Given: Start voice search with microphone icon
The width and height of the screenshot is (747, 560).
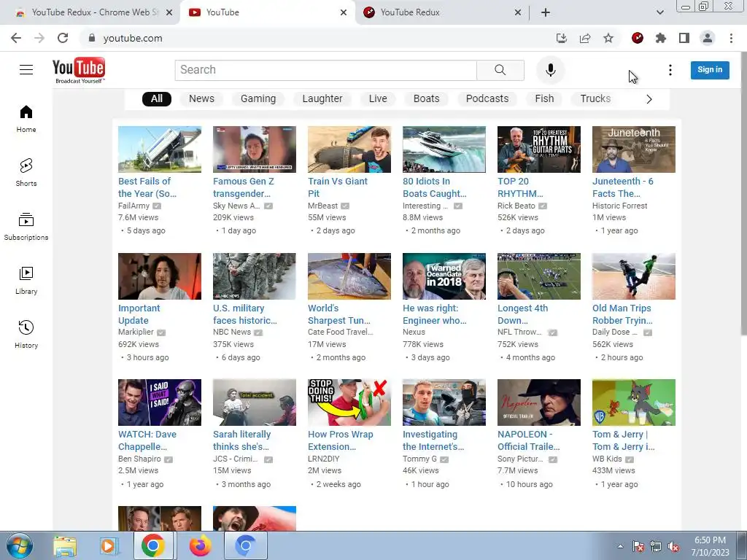Looking at the screenshot, I should pos(550,70).
